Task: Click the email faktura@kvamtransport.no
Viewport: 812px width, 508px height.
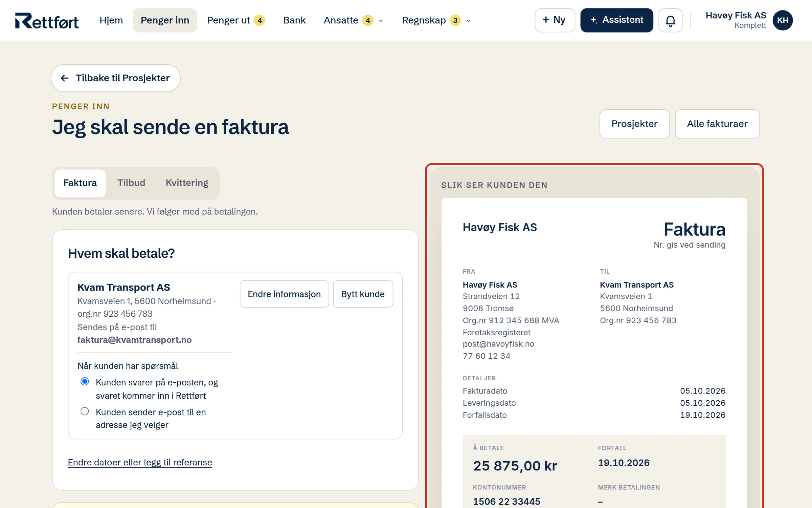Action: [x=134, y=340]
